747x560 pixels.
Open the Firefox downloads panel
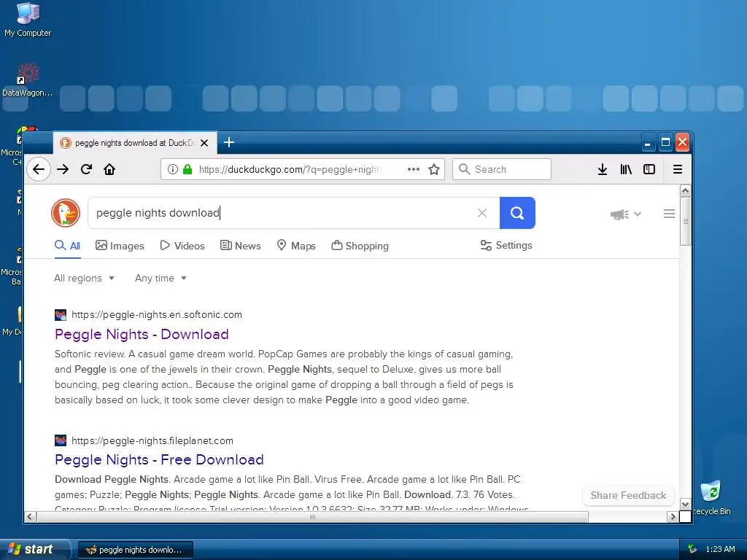click(603, 169)
